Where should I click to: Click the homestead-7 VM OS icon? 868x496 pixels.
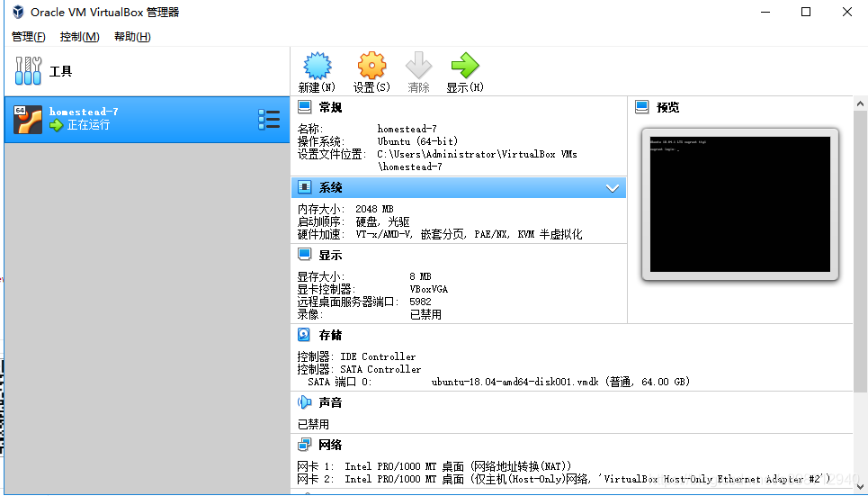coord(28,120)
